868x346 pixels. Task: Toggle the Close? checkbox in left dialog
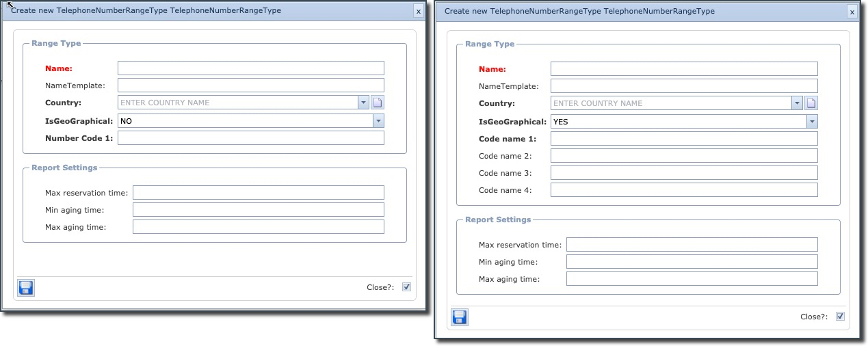[406, 287]
